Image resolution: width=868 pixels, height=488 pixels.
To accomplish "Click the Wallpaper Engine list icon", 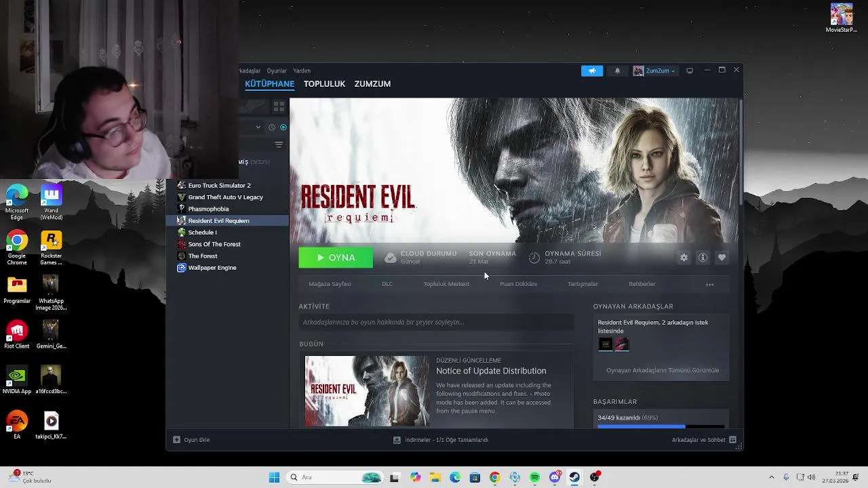I will pos(181,268).
